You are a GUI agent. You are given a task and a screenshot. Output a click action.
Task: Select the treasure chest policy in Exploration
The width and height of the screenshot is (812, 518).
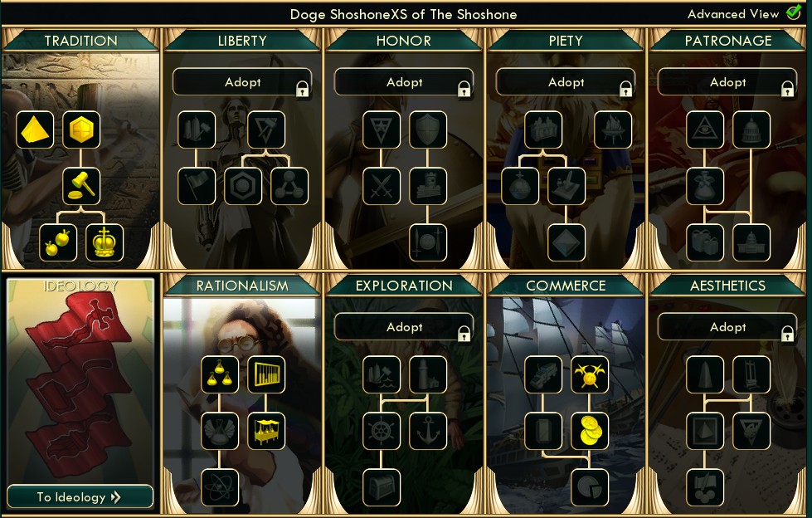[x=382, y=487]
